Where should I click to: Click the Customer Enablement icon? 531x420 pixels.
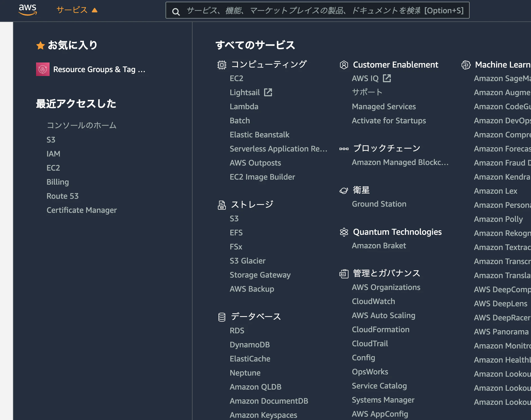[344, 65]
